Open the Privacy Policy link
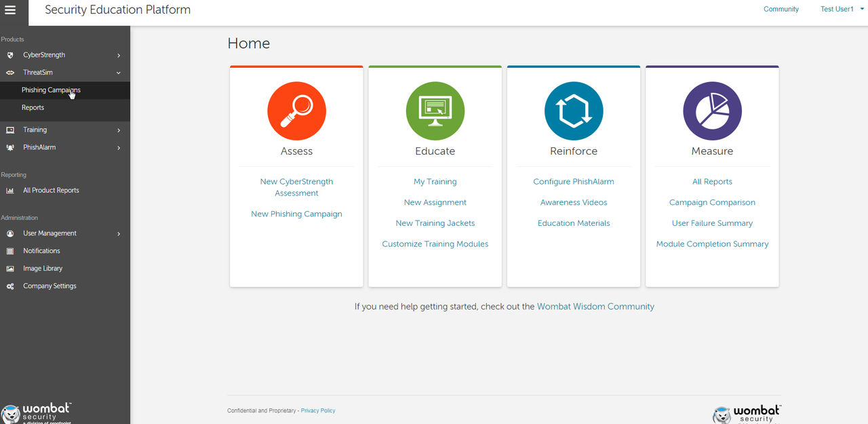The image size is (868, 424). click(318, 410)
